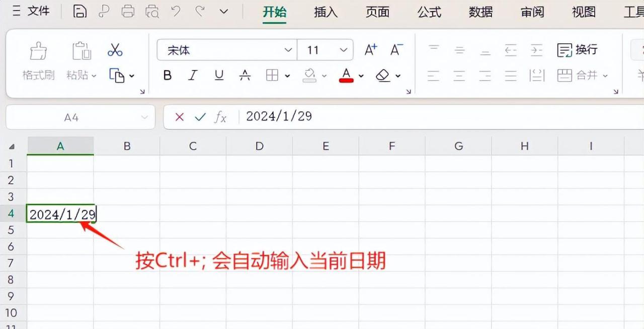Select column E header
Image resolution: width=644 pixels, height=329 pixels.
coord(326,146)
